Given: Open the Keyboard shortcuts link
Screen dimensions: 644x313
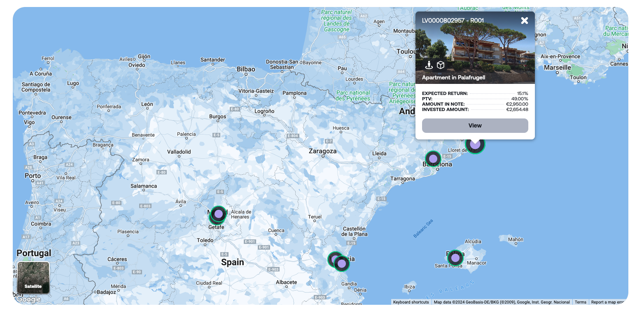Looking at the screenshot, I should point(411,302).
